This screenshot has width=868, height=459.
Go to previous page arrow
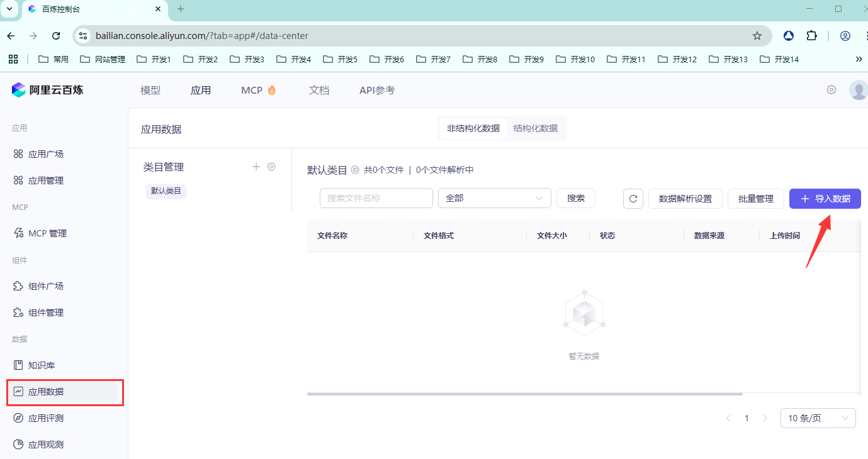pos(728,418)
